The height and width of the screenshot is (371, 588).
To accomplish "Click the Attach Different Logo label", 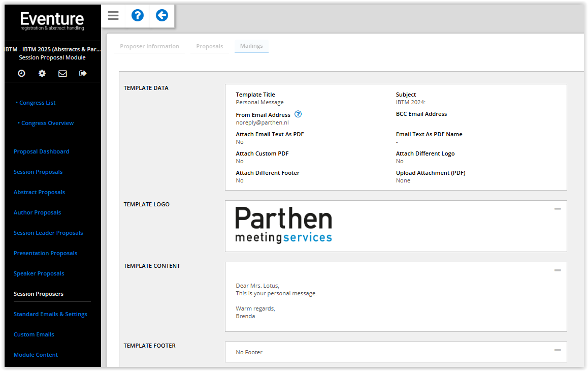I will (x=425, y=153).
